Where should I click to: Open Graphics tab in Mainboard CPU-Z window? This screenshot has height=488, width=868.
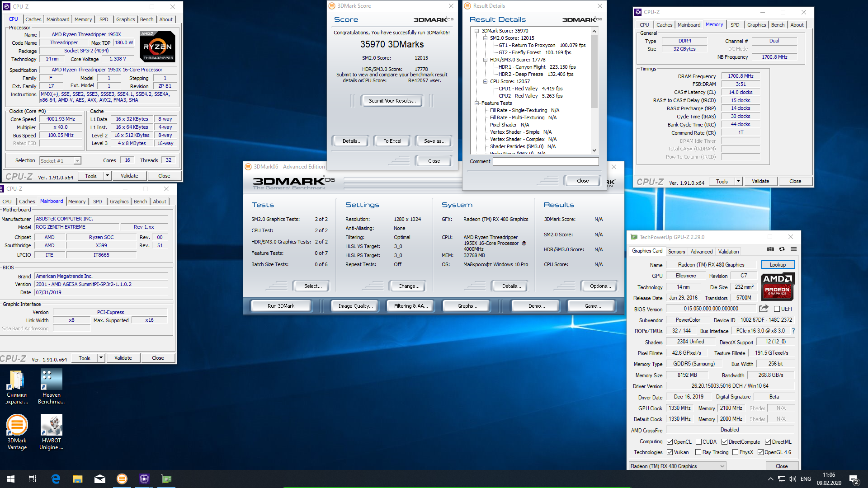(119, 202)
